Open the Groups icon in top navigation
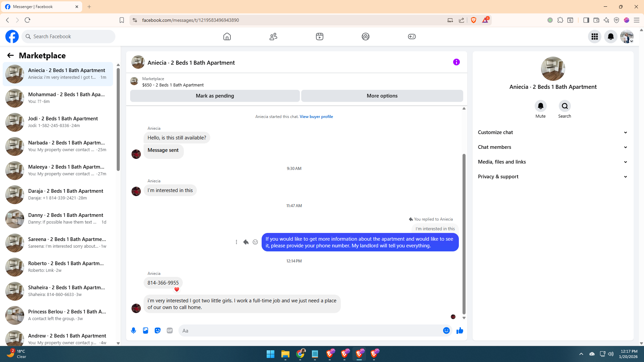This screenshot has height=362, width=644. pyautogui.click(x=366, y=37)
